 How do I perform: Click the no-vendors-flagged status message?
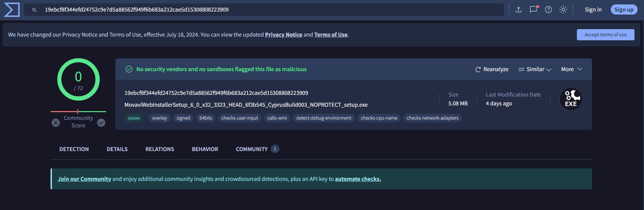coord(221,69)
